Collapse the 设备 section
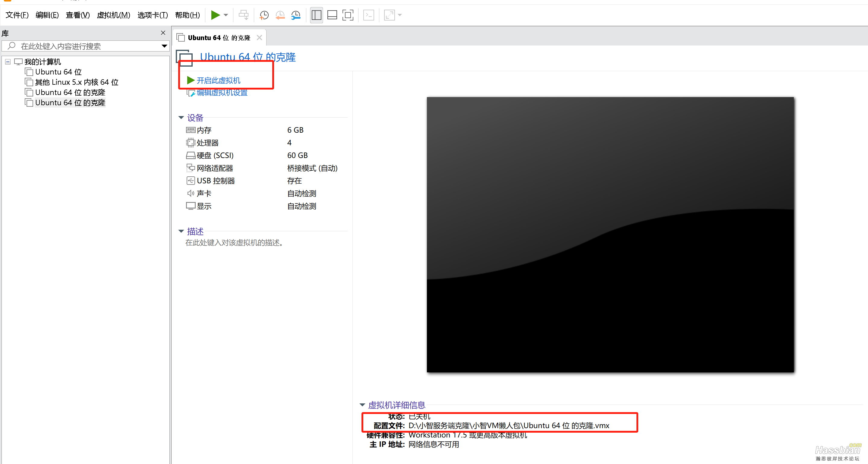Viewport: 868px width, 464px height. 181,118
